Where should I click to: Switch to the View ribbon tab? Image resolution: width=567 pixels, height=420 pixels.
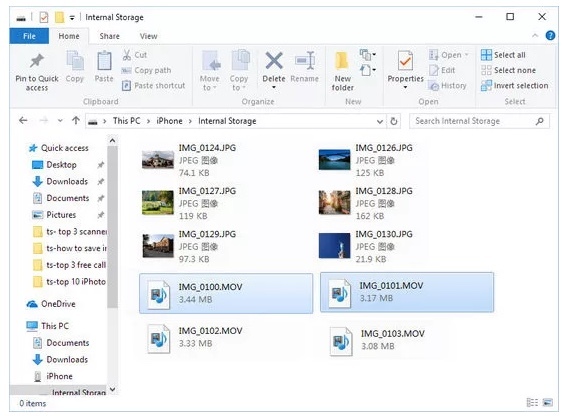click(148, 36)
